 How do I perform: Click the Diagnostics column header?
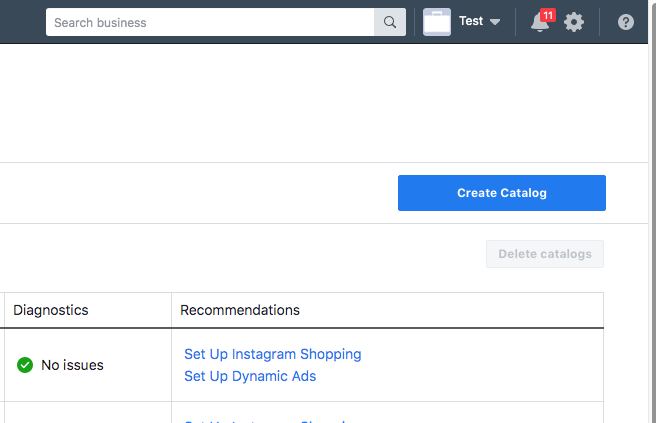coord(51,310)
